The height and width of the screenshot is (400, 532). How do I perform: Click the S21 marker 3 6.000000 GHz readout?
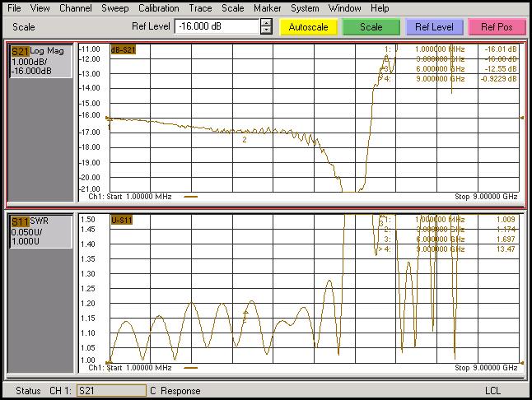pyautogui.click(x=441, y=69)
